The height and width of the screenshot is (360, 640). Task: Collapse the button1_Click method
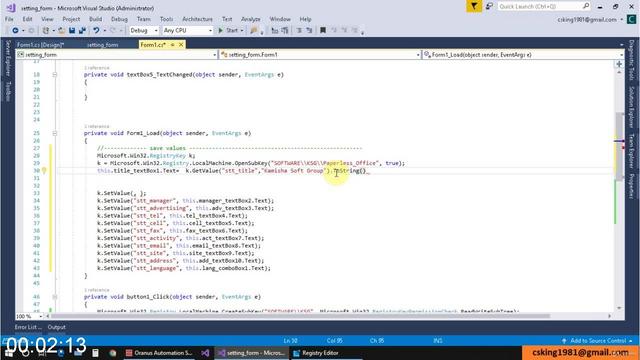[x=55, y=297]
